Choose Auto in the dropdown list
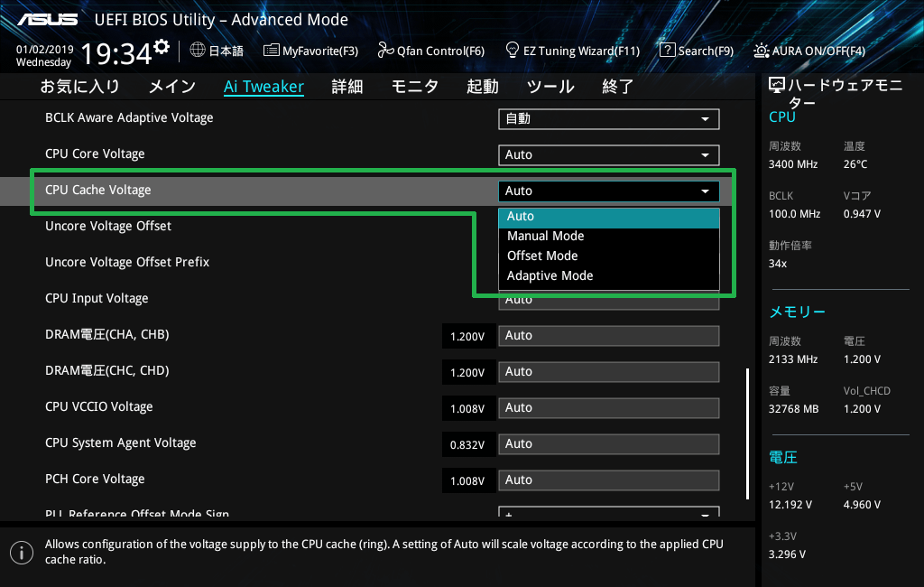 609,217
